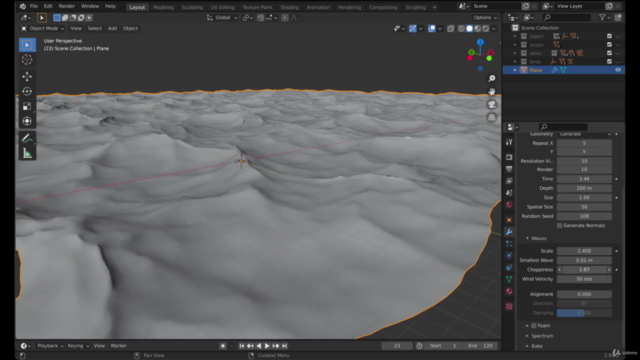
Task: Open Object Data green triangle tab
Action: pyautogui.click(x=509, y=279)
